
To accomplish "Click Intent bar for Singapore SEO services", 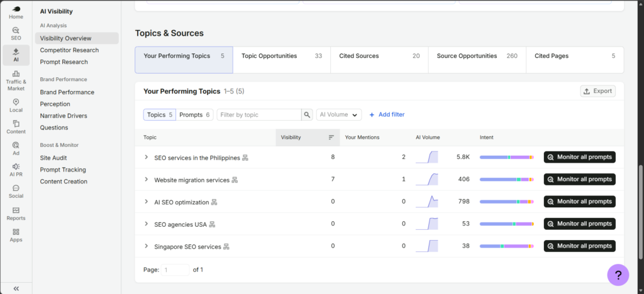I will 507,246.
